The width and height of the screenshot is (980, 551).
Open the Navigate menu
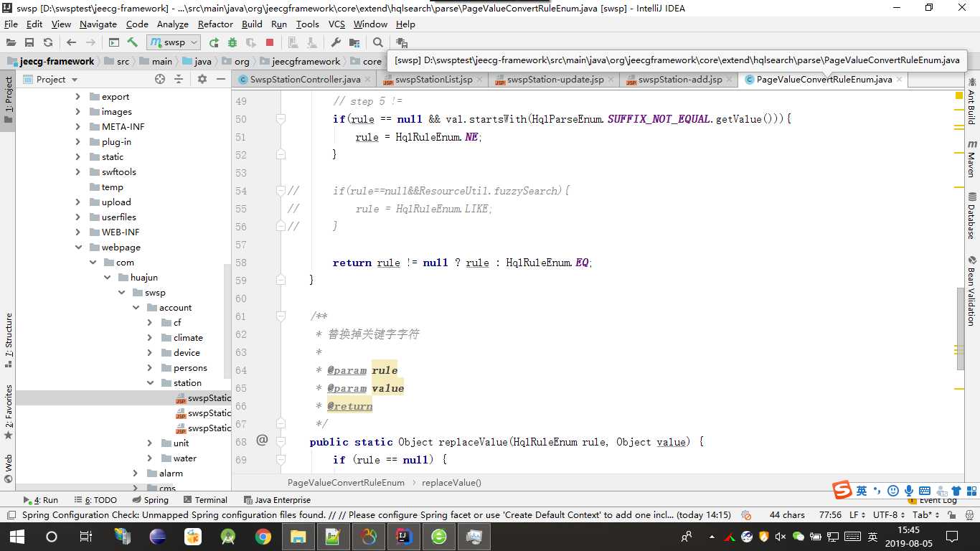coord(98,24)
